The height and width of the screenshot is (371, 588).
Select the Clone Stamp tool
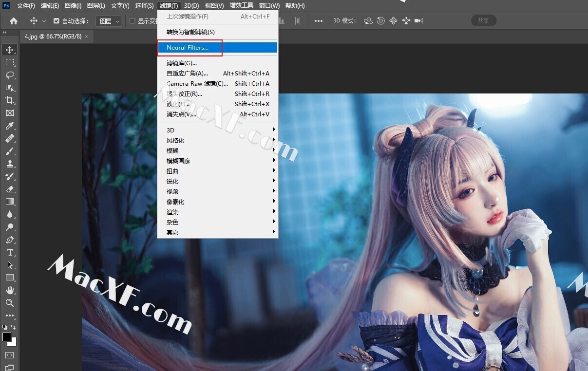pos(10,164)
